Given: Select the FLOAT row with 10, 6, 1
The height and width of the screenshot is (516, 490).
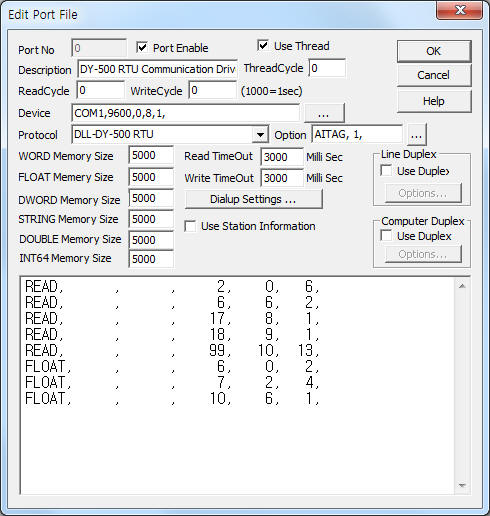Looking at the screenshot, I should pos(172,399).
